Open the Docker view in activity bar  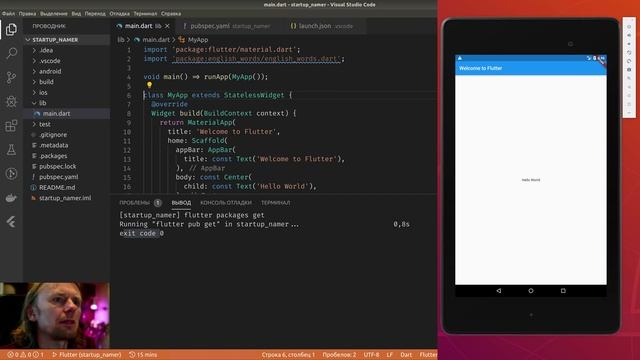[11, 198]
